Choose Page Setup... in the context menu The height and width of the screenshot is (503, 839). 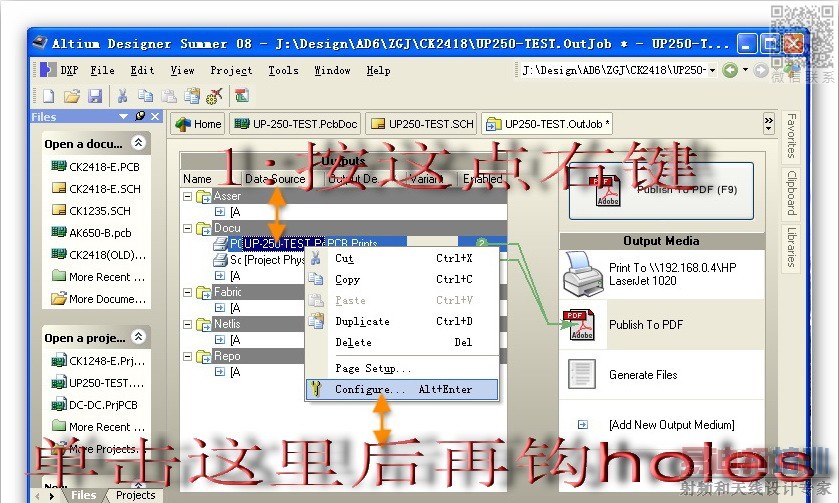[x=402, y=368]
